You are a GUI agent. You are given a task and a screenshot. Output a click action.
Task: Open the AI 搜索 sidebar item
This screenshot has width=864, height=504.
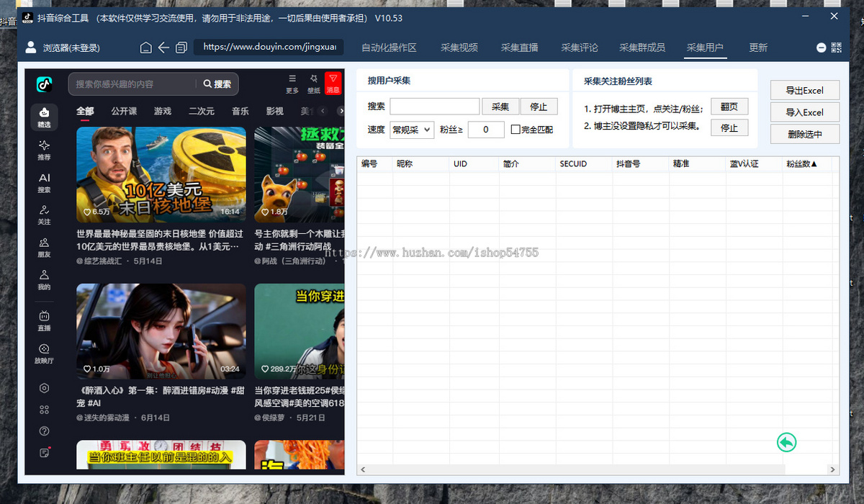[45, 183]
